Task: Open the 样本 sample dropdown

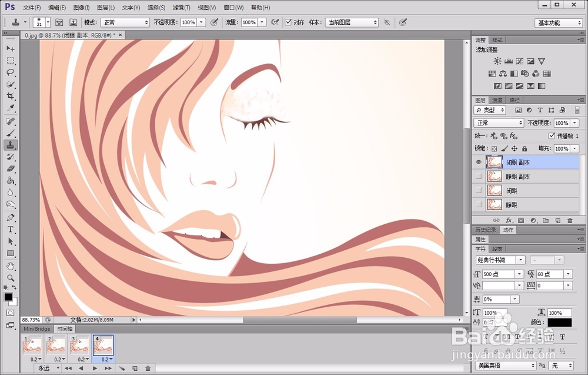Action: [352, 22]
